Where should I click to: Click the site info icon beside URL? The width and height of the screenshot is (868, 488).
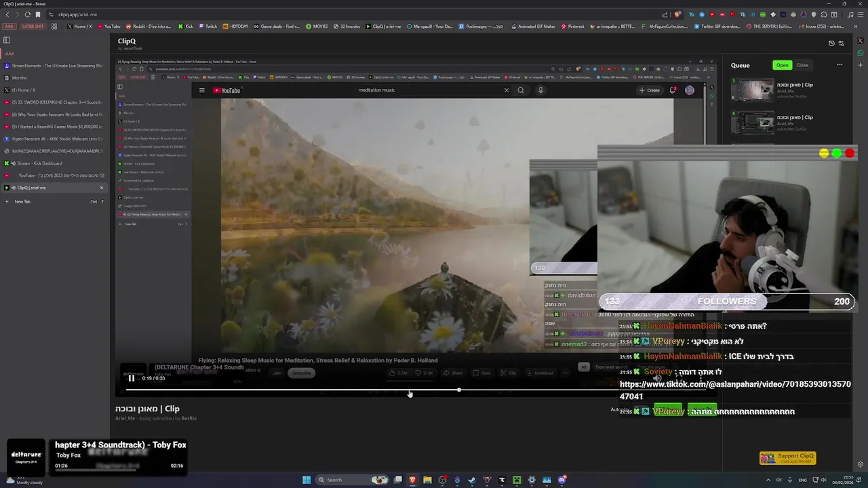coord(51,14)
